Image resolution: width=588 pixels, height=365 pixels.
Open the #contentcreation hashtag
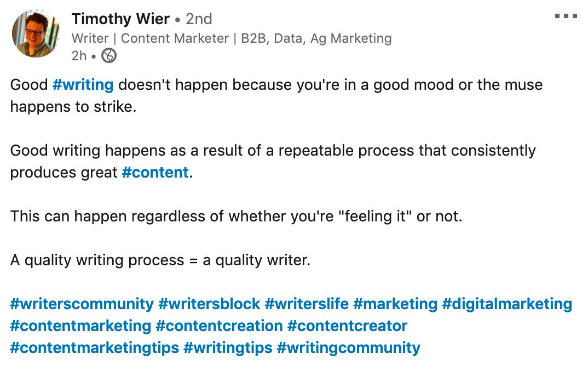click(x=219, y=326)
